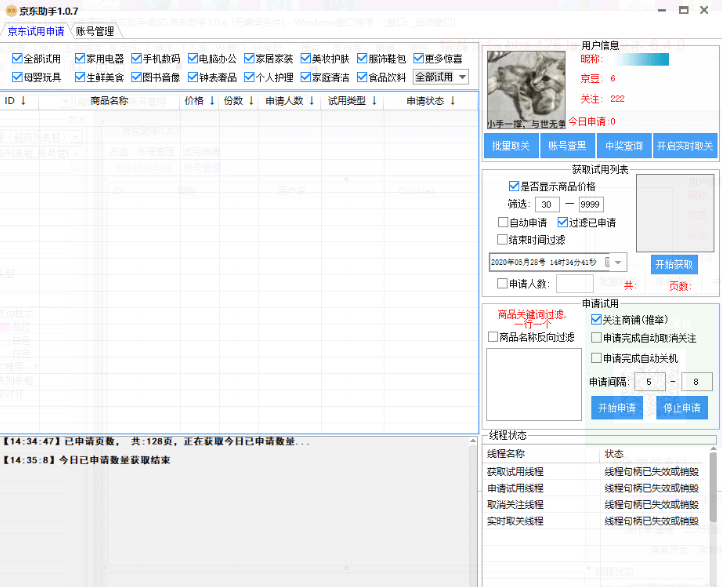Click the 账号查黑 button
The height and width of the screenshot is (587, 722).
(567, 146)
